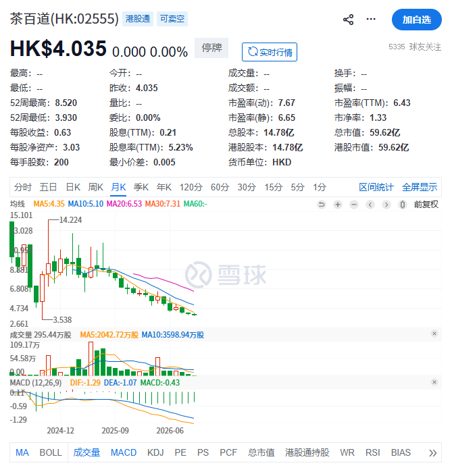Click the 3.538 low price marker

(63, 319)
